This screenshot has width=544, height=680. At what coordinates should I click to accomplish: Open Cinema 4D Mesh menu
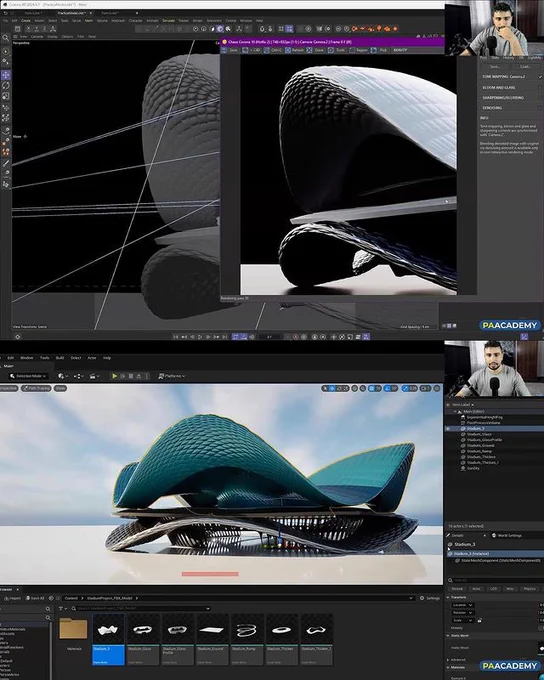point(89,20)
